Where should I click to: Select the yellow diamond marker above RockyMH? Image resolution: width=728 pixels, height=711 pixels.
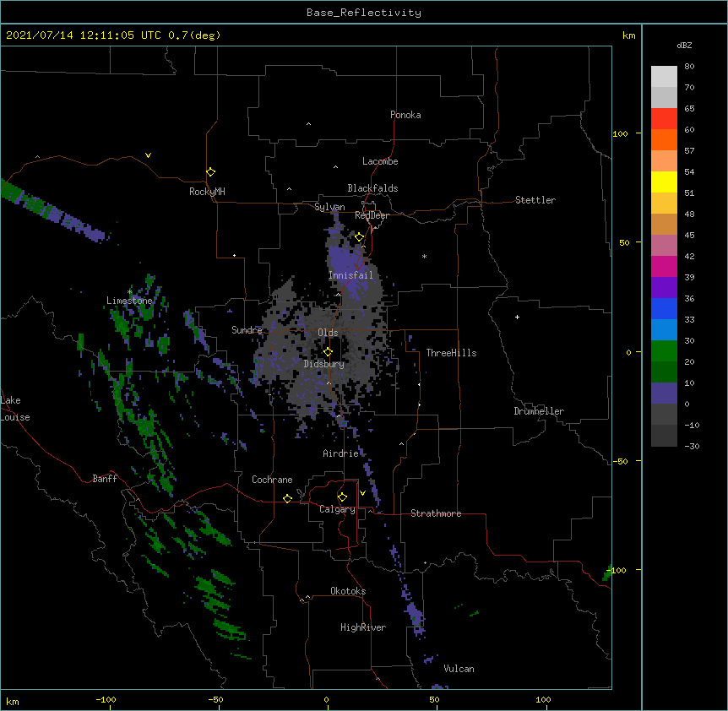210,172
